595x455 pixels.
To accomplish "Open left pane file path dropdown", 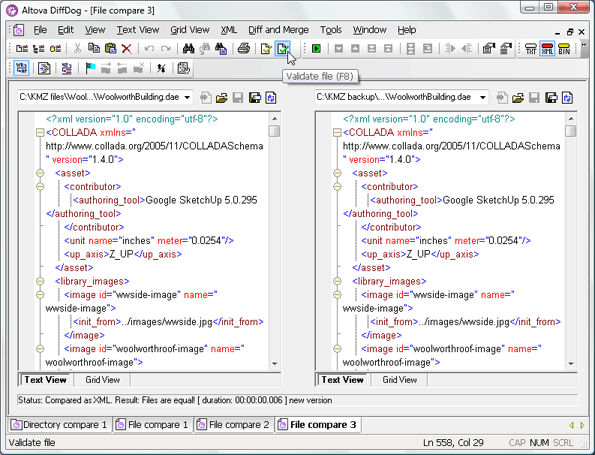I will [x=187, y=98].
